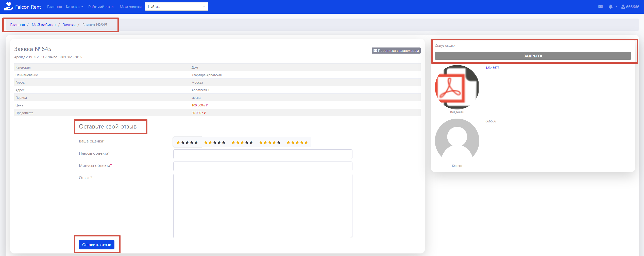Select the two-star rating

point(215,142)
